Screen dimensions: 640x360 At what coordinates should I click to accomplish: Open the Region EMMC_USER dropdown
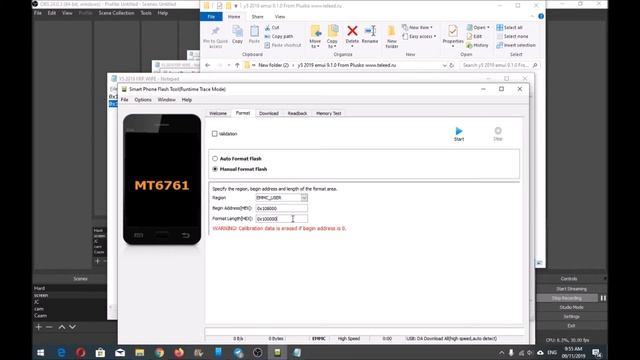click(304, 198)
